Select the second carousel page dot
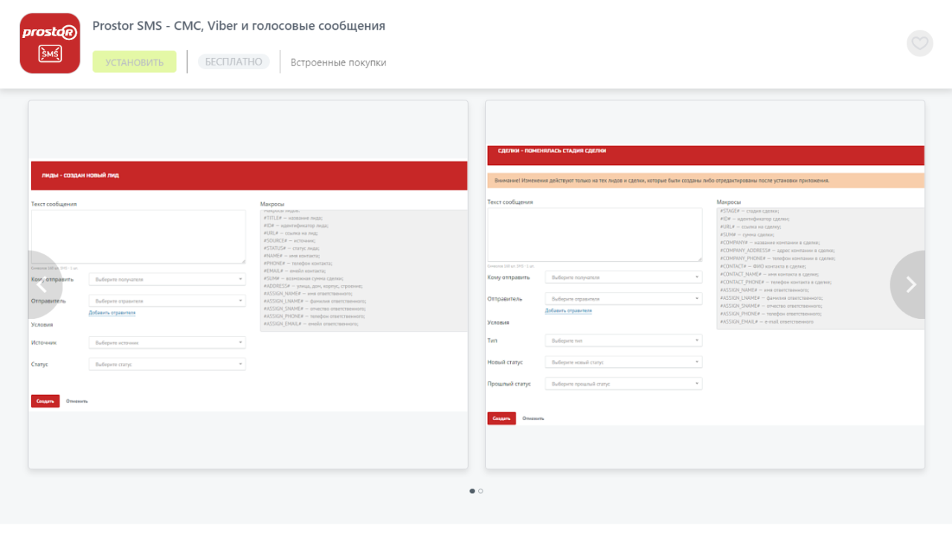Screen dimensions: 952x560 click(x=480, y=491)
